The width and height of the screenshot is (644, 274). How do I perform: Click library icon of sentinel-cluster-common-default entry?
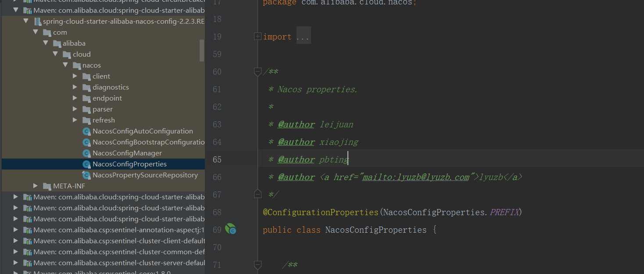[27, 252]
